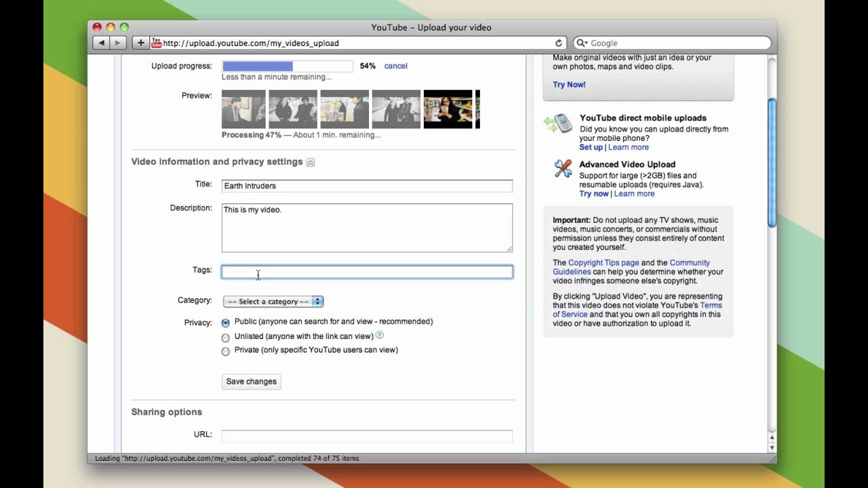Select the Private privacy option

tap(226, 351)
